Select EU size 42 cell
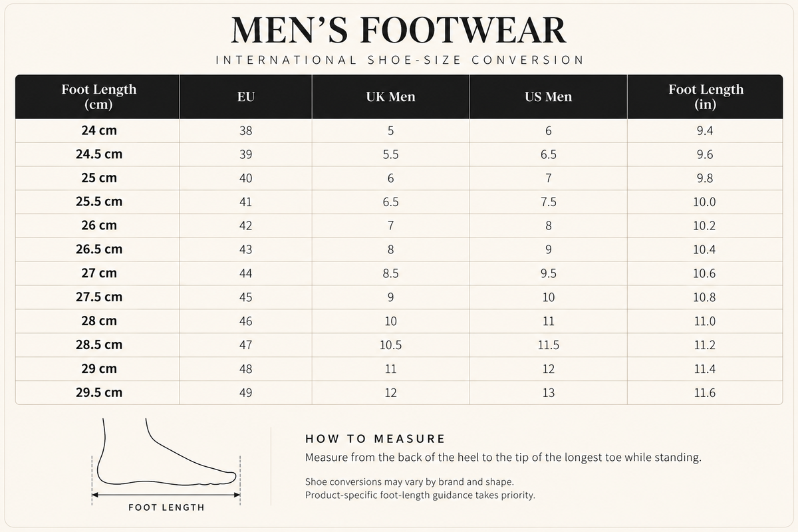Screen dimensions: 798x532 [246, 225]
